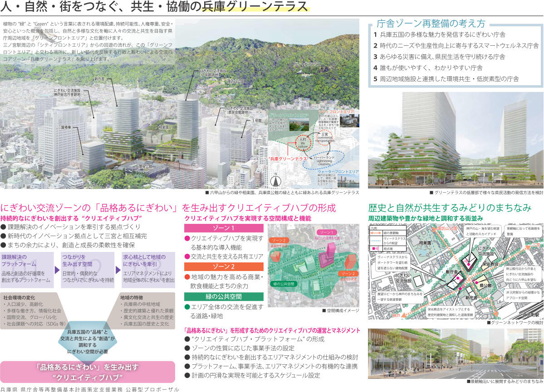Select bullet まちの余力により、創造と成長の柔軟性を確保
The image size is (544, 392).
point(68,245)
